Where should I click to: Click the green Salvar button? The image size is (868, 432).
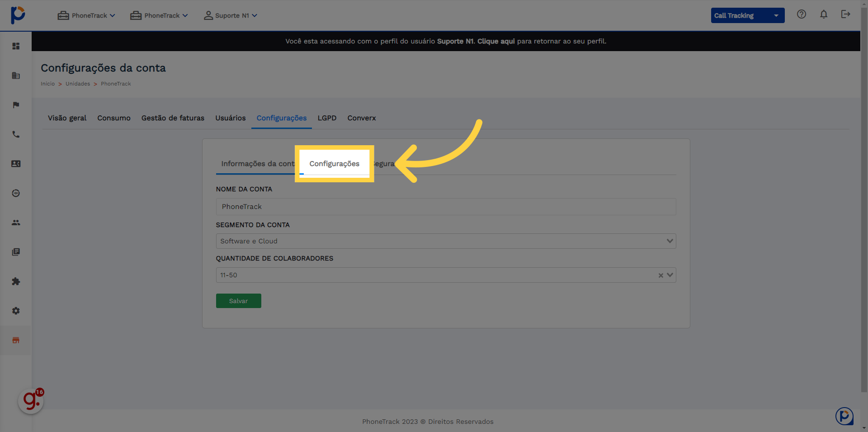click(x=239, y=301)
